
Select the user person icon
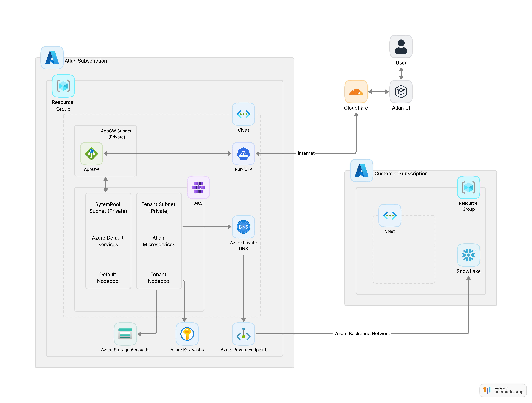tap(401, 46)
